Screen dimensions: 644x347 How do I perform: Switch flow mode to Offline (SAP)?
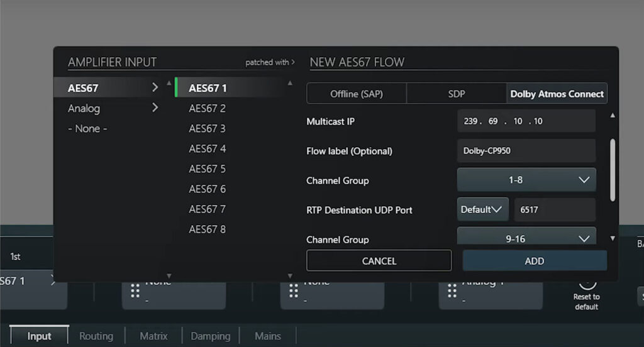tap(356, 94)
